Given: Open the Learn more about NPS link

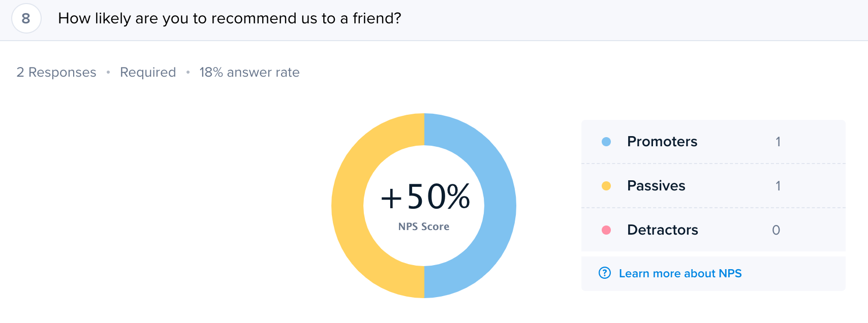Looking at the screenshot, I should click(x=680, y=274).
